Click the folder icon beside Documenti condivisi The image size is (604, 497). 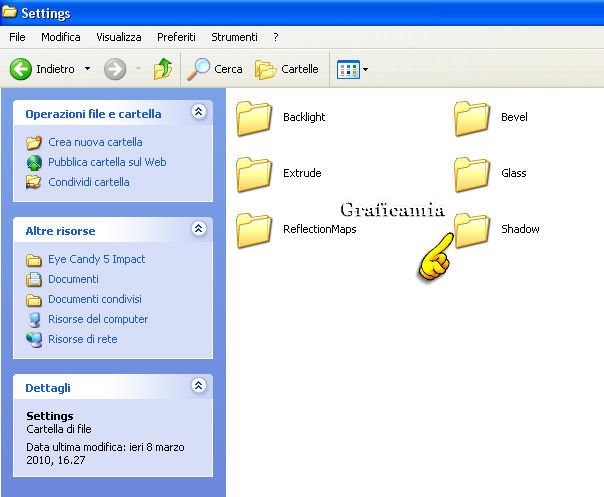34,300
